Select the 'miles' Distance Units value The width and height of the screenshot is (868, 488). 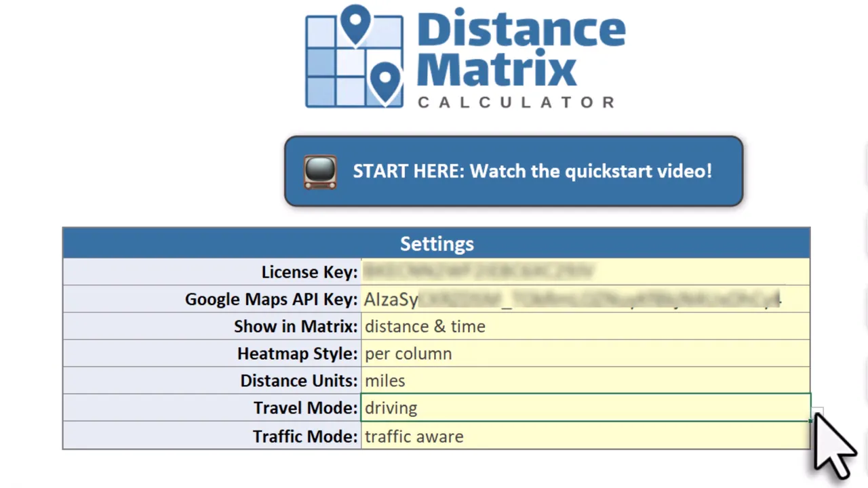[x=384, y=380]
